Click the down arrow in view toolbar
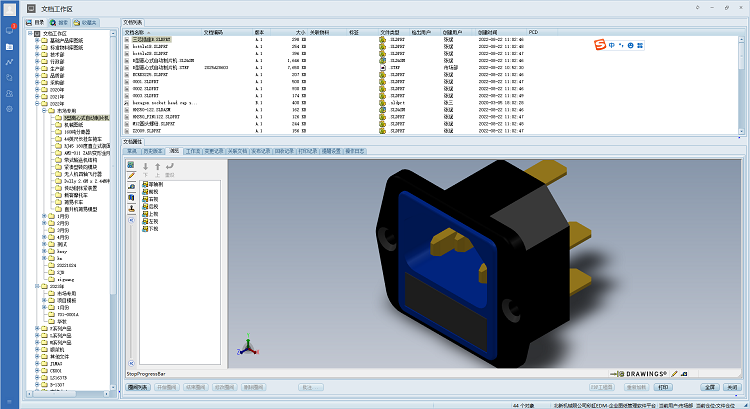750x409 pixels. 146,167
